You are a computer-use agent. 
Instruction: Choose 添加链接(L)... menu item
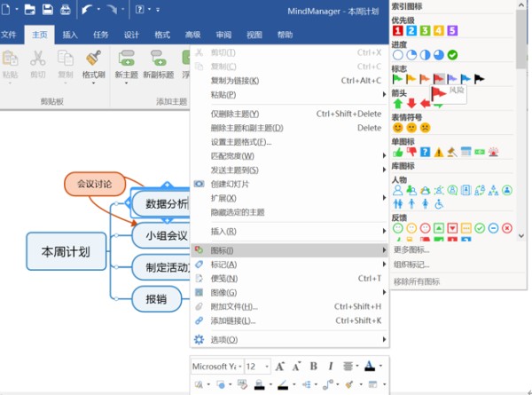[289, 320]
